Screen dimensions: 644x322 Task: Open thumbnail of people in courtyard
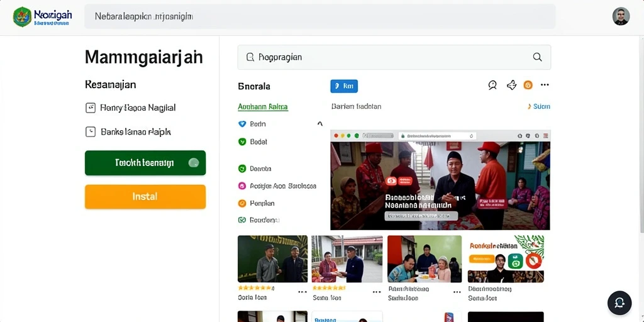347,258
